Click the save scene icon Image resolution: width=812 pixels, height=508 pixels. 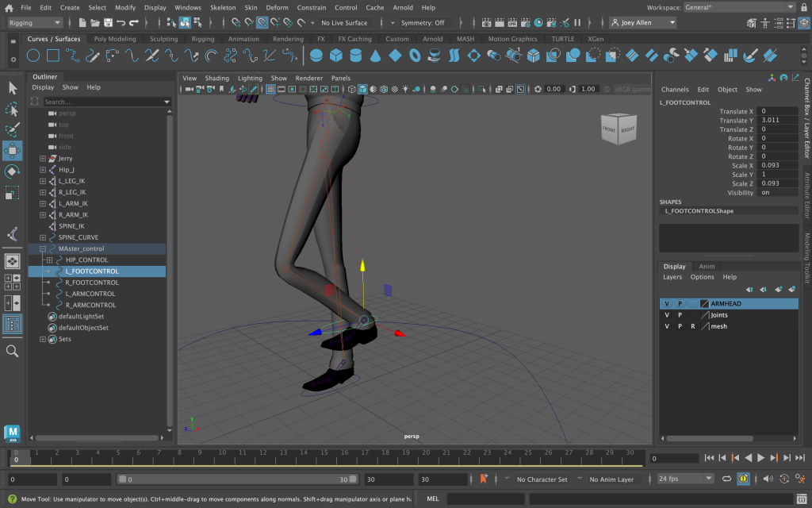[x=107, y=23]
